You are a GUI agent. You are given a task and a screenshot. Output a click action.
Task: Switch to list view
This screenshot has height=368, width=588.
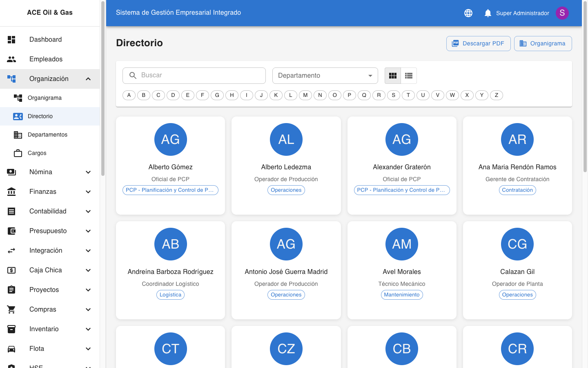point(409,76)
